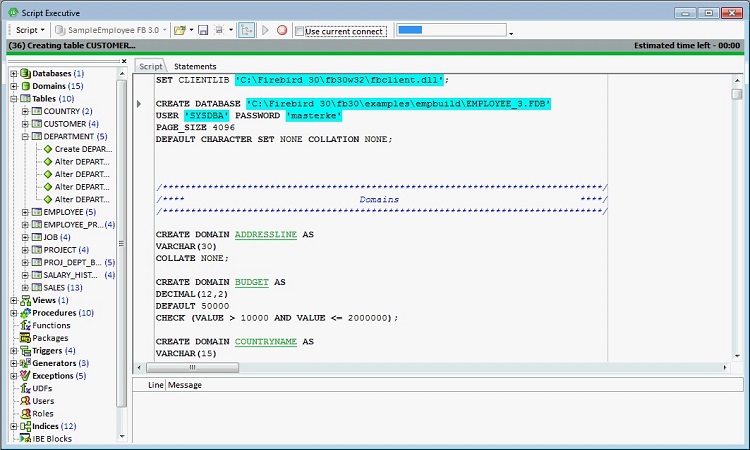Click the Packages icon in tree

pos(24,338)
